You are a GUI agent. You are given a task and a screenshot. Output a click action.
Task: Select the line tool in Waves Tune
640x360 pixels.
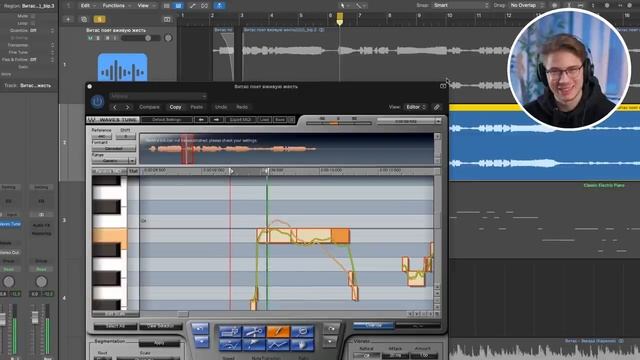tap(278, 345)
